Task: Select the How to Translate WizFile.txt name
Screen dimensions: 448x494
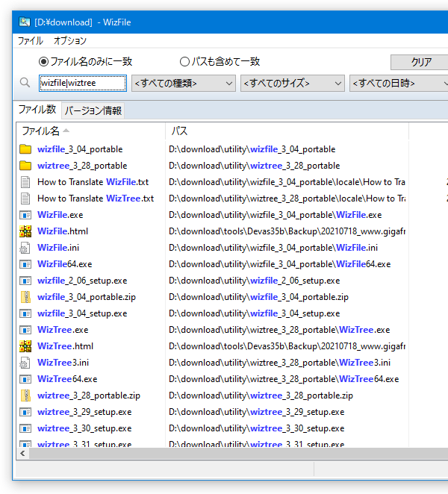Action: [93, 182]
